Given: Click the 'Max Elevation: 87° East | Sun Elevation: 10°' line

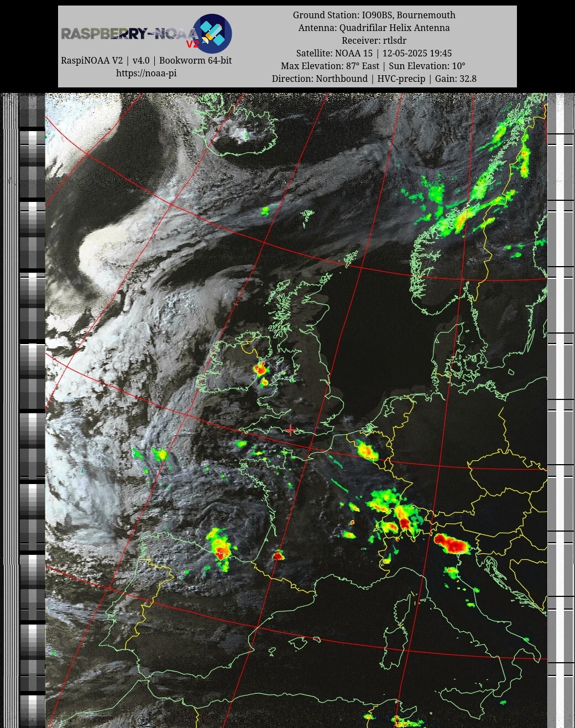Looking at the screenshot, I should tap(374, 66).
